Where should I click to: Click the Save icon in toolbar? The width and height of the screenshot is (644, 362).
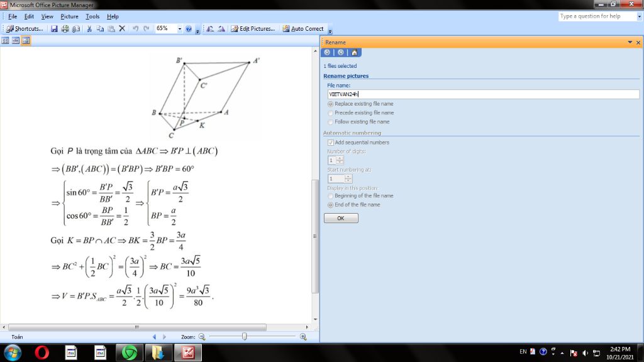point(54,29)
